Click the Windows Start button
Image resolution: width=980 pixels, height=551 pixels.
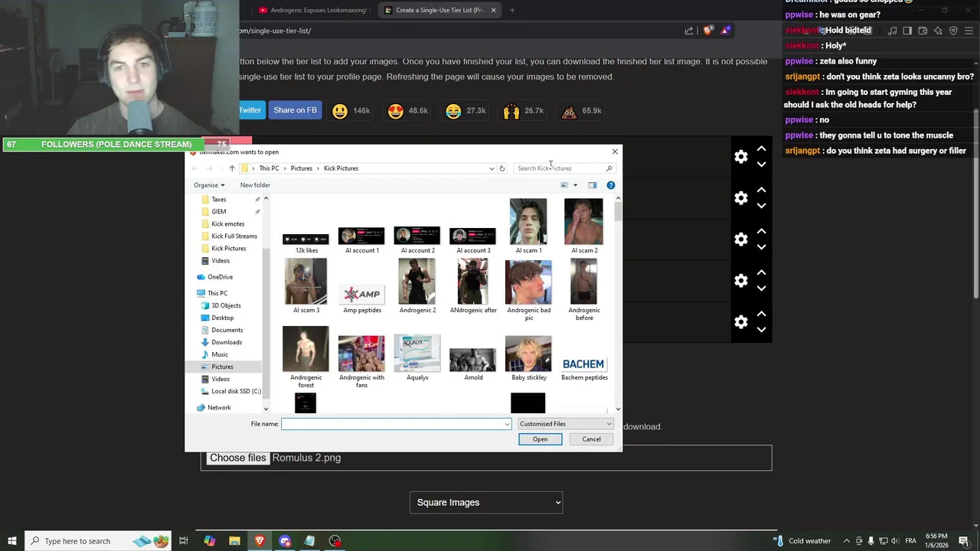[x=11, y=541]
